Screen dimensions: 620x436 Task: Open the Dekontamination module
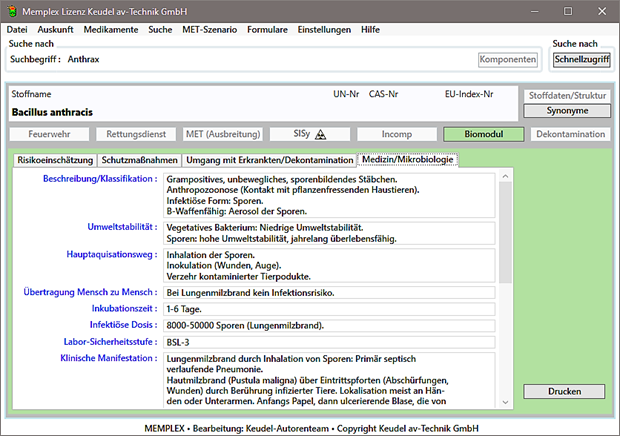pyautogui.click(x=571, y=134)
